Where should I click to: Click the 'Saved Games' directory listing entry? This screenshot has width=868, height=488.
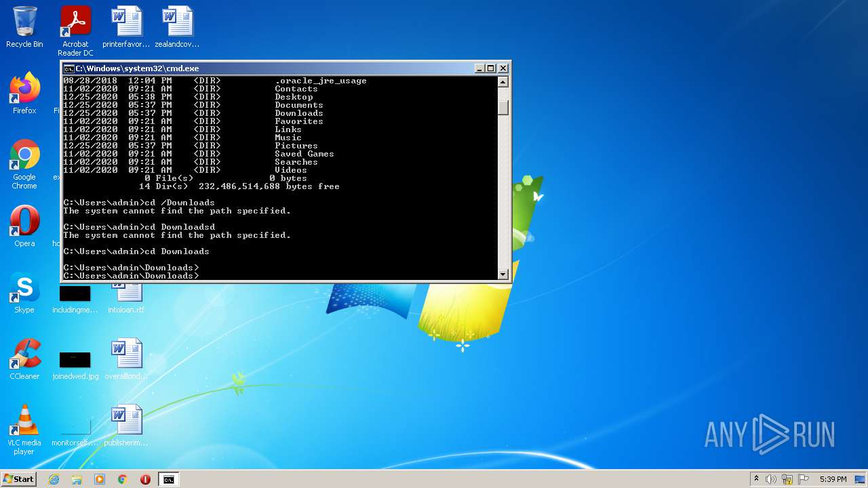pyautogui.click(x=304, y=154)
